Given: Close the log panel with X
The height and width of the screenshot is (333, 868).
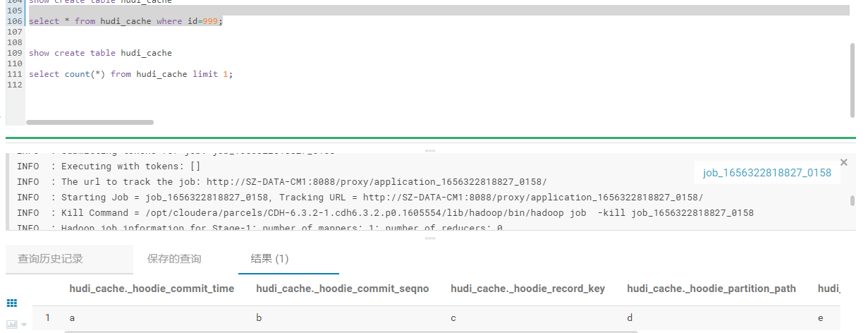Looking at the screenshot, I should pos(844,162).
